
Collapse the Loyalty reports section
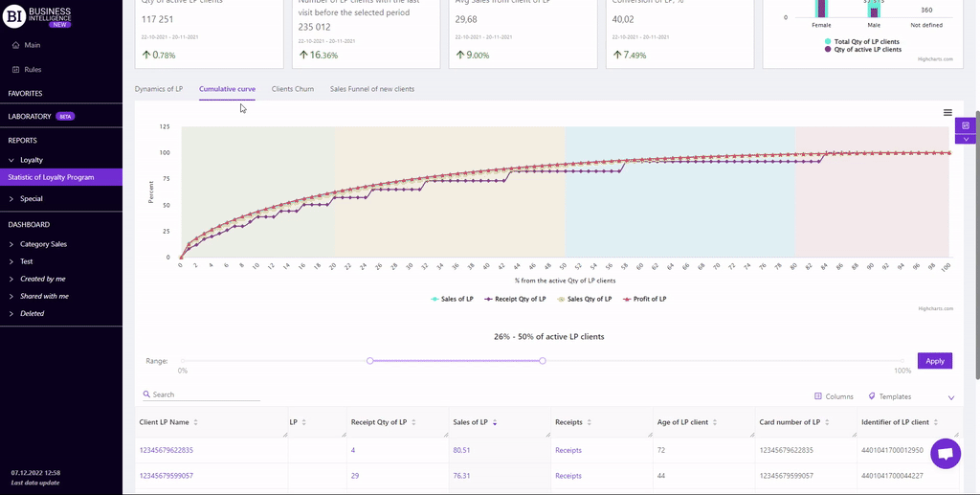11,160
